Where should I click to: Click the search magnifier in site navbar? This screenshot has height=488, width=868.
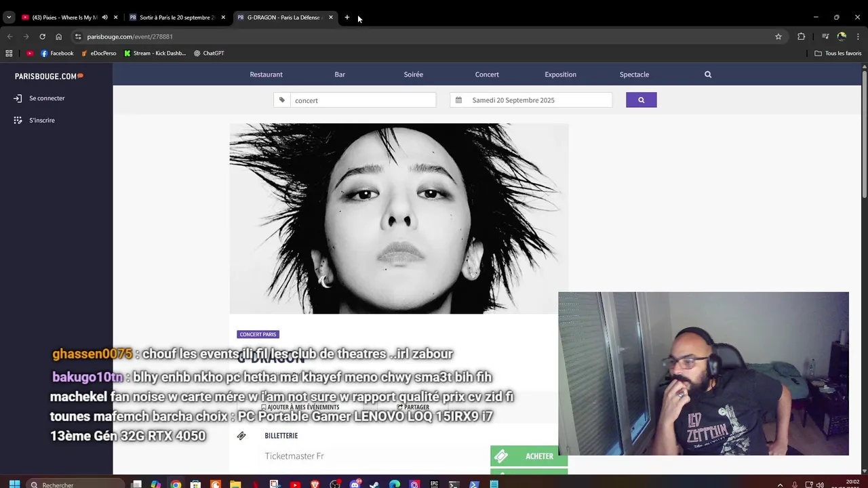click(708, 75)
